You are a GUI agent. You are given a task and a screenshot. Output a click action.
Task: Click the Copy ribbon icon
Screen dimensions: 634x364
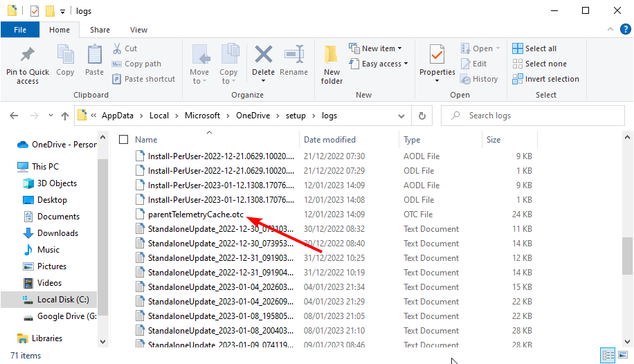(65, 54)
